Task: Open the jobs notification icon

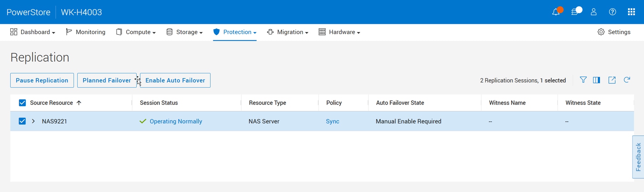Action: click(x=575, y=12)
